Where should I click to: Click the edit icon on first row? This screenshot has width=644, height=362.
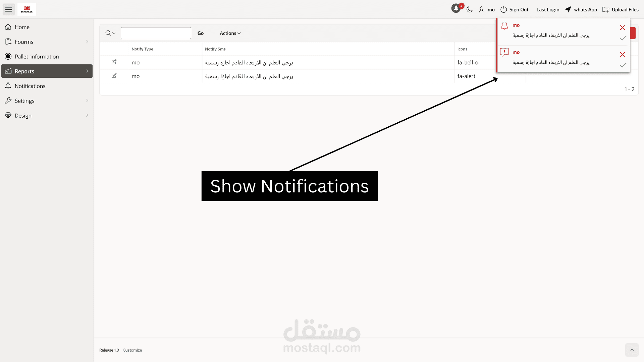114,61
